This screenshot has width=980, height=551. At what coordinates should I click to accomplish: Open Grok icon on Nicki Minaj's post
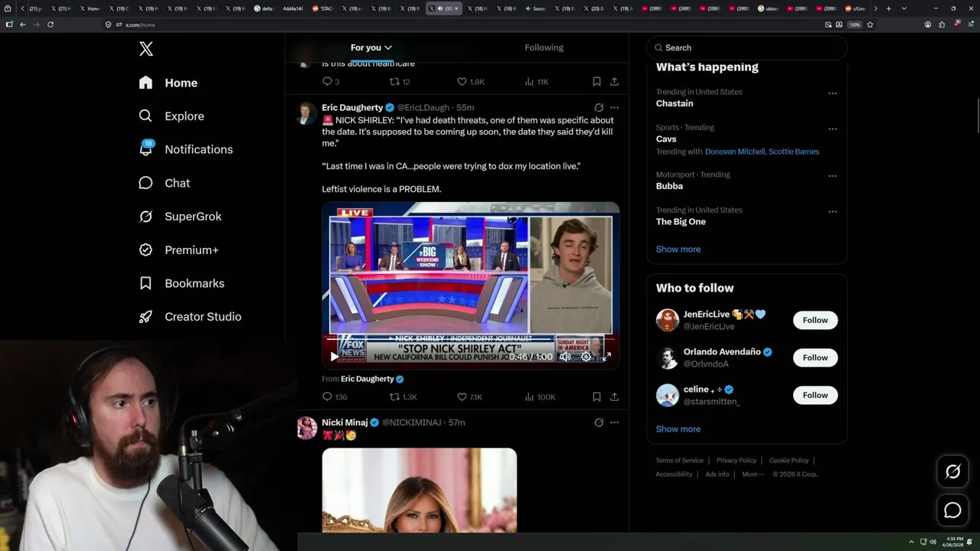(x=599, y=422)
